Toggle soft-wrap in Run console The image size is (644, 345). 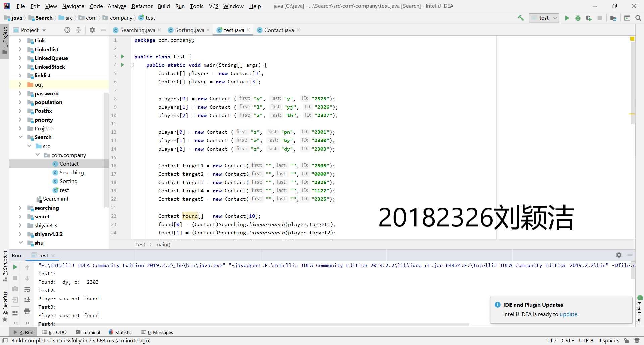[27, 289]
